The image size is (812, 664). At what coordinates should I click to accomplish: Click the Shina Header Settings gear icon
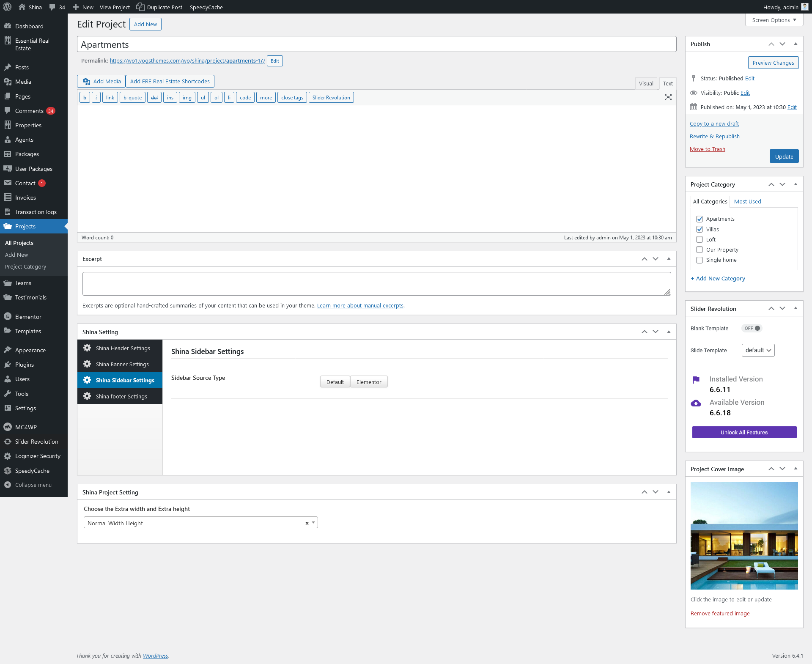coord(87,348)
